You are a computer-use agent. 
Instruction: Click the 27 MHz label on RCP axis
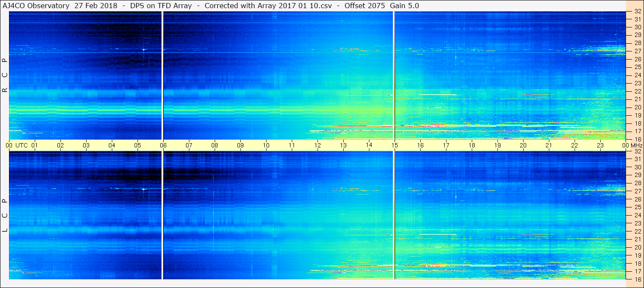pos(637,51)
